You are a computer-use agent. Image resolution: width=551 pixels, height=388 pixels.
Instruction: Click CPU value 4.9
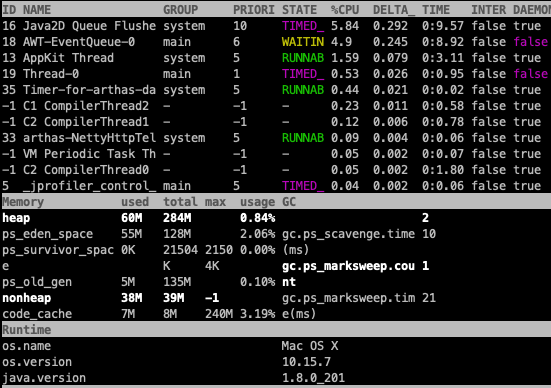click(341, 42)
